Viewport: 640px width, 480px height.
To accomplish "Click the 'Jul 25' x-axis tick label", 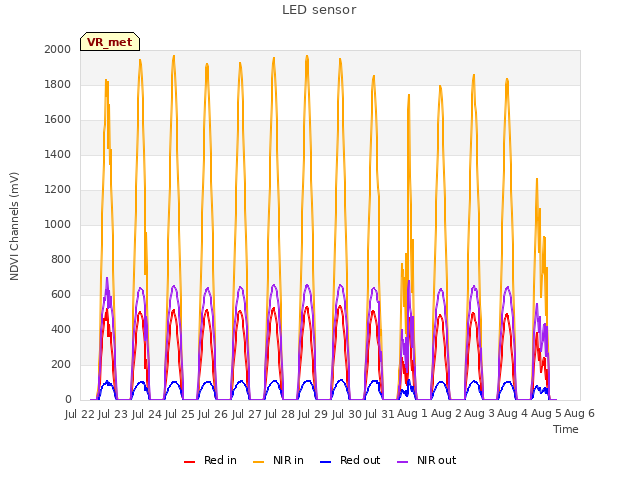I will [180, 414].
